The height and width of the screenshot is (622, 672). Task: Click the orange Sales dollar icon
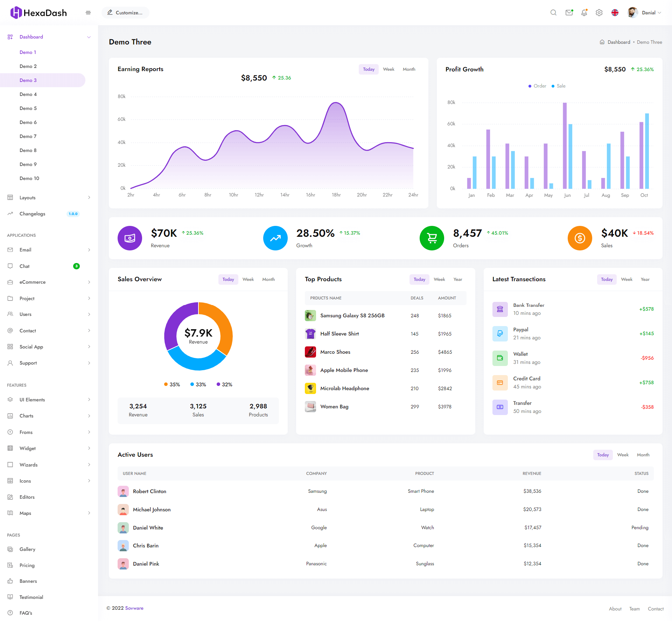[580, 238]
